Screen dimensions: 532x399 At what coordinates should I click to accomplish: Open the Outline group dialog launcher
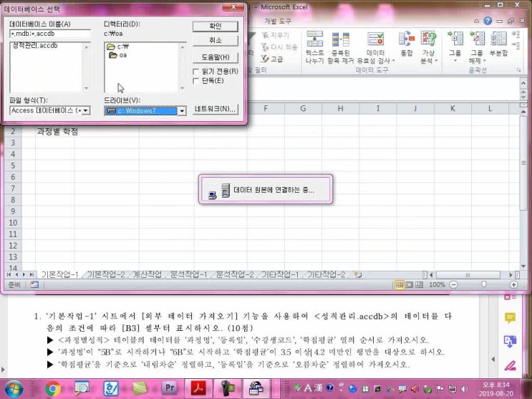[x=518, y=70]
